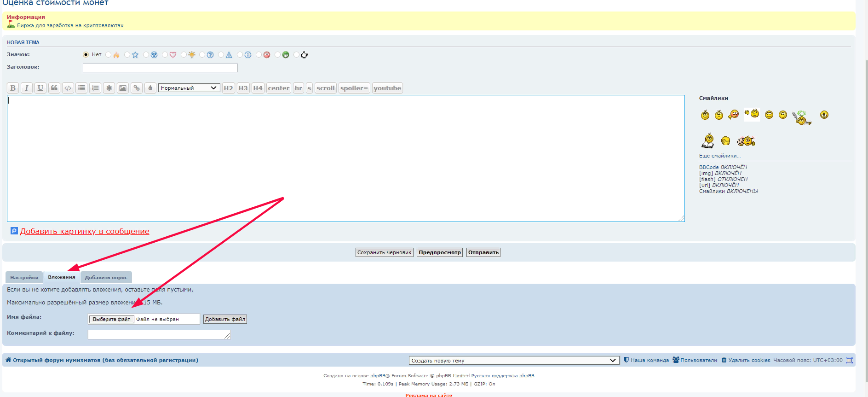Select the star topic icon radio
Viewport: 868px width, 397px height.
[127, 54]
